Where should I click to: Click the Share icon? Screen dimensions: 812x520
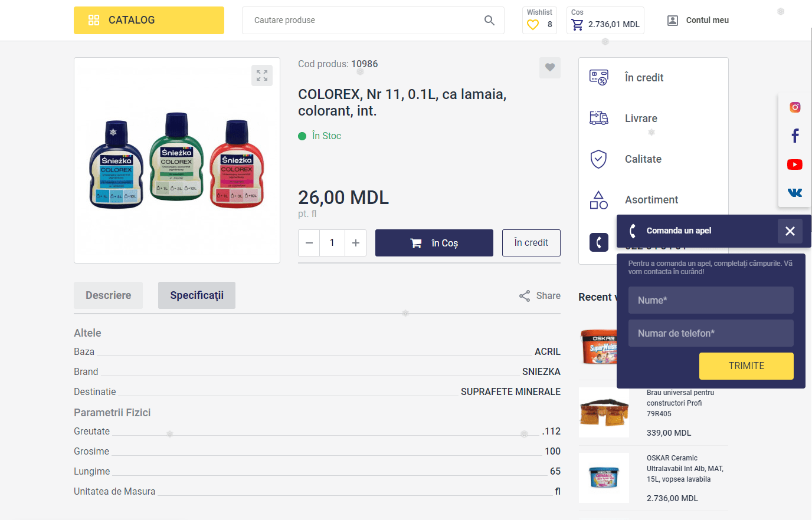[x=525, y=296]
